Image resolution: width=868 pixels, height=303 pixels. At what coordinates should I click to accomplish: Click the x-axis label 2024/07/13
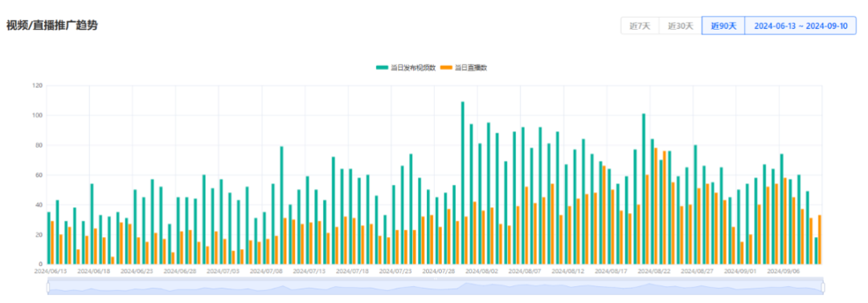[309, 272]
